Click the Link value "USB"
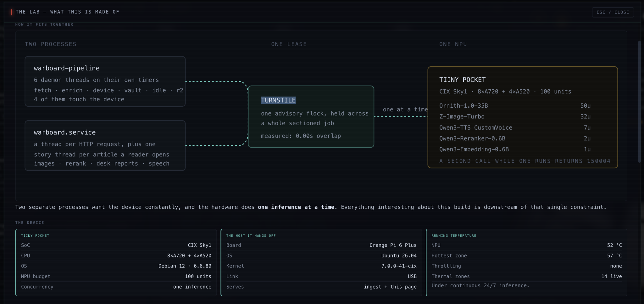 tap(412, 276)
